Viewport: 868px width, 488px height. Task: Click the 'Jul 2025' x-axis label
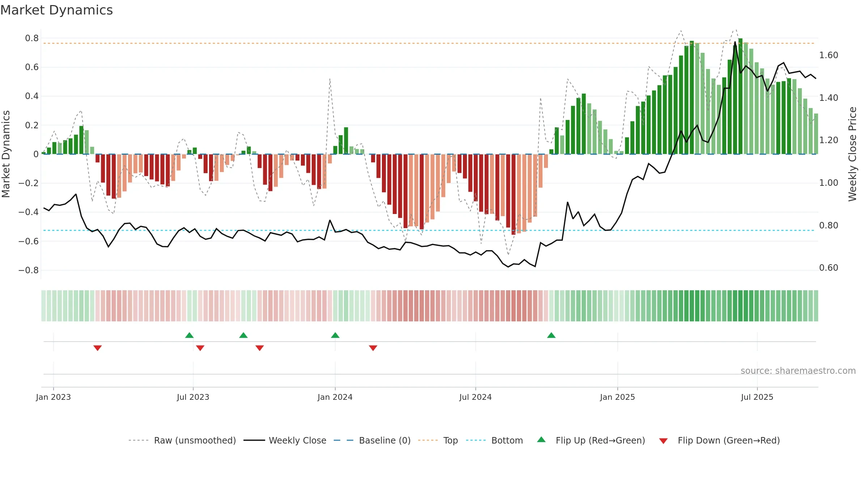(x=757, y=397)
